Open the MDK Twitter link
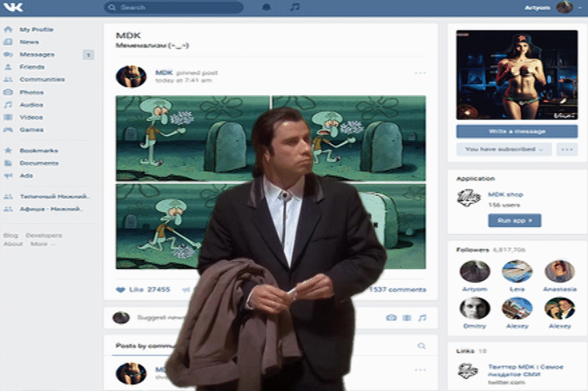 (526, 370)
